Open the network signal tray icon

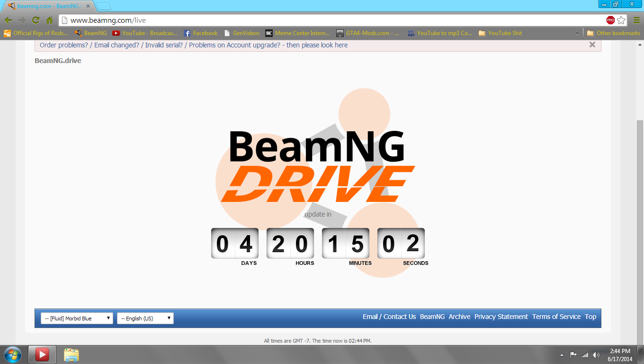(x=585, y=355)
